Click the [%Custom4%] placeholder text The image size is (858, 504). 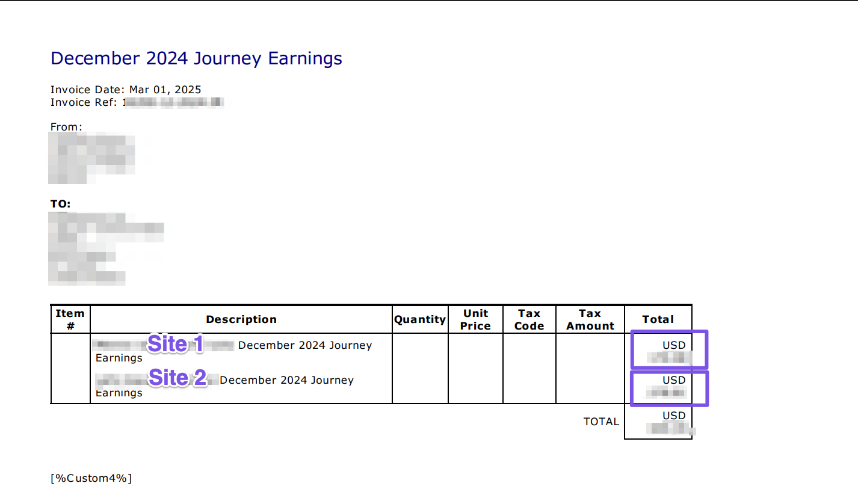[x=91, y=478]
